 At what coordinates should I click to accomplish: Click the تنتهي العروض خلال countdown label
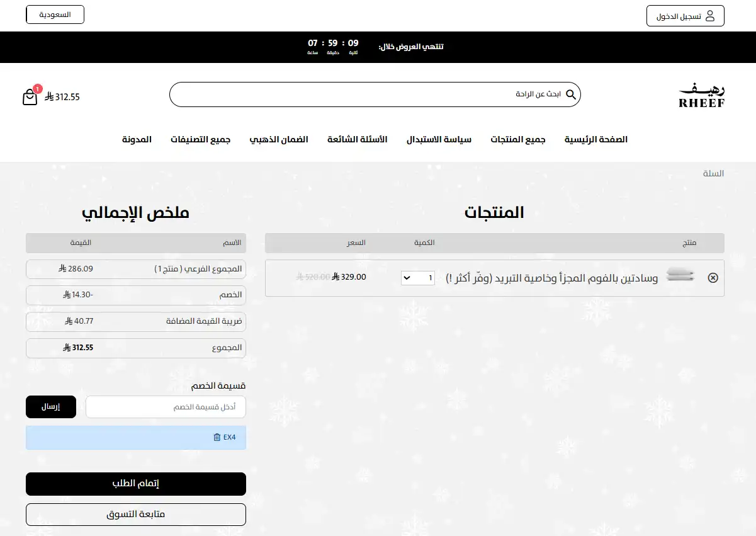tap(411, 47)
